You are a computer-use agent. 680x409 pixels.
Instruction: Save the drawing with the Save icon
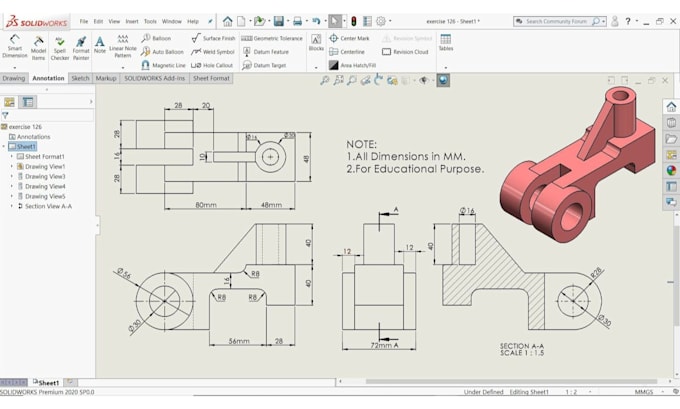278,21
